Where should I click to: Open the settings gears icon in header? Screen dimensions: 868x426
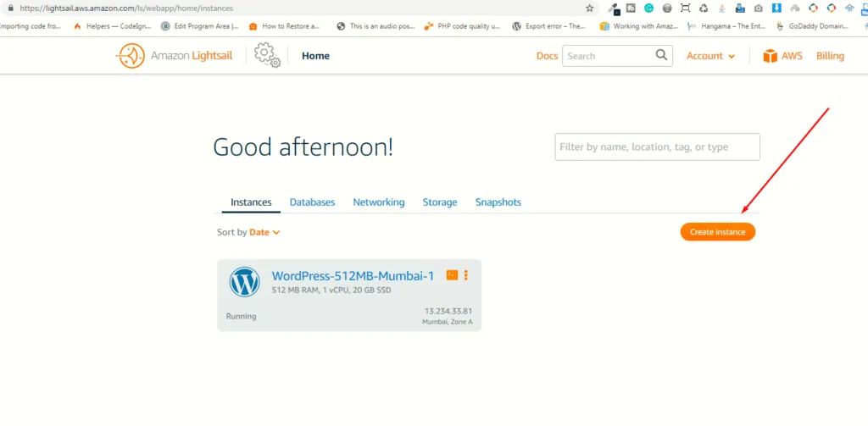[267, 56]
